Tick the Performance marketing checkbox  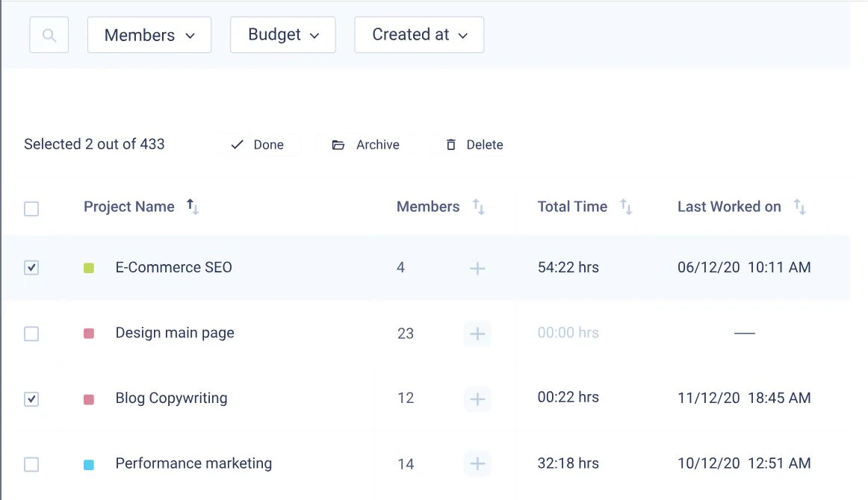tap(31, 465)
